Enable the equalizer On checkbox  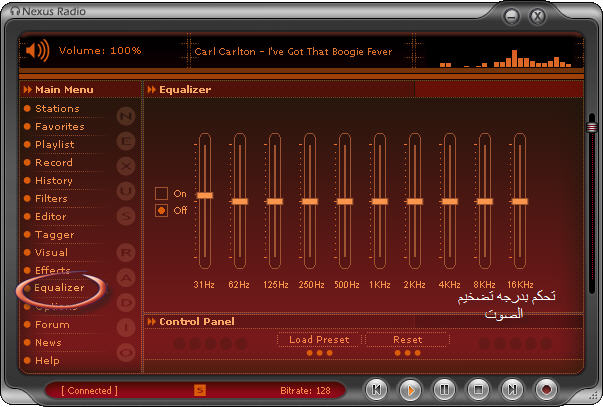(x=162, y=193)
